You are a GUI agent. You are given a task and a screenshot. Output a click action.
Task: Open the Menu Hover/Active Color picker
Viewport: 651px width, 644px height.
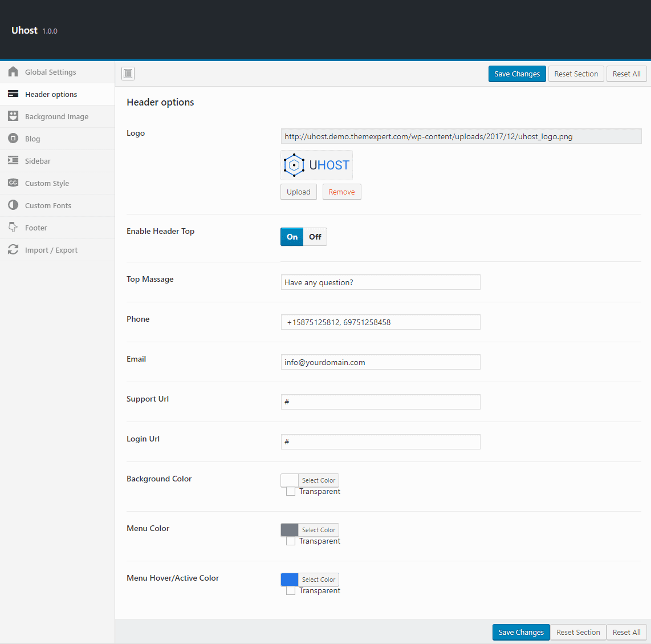point(318,579)
